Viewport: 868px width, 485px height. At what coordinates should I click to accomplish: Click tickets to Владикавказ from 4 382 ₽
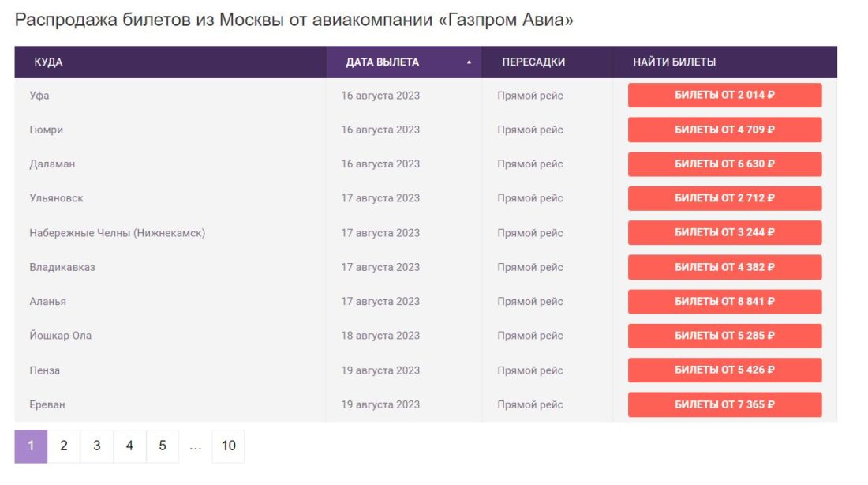tap(724, 267)
